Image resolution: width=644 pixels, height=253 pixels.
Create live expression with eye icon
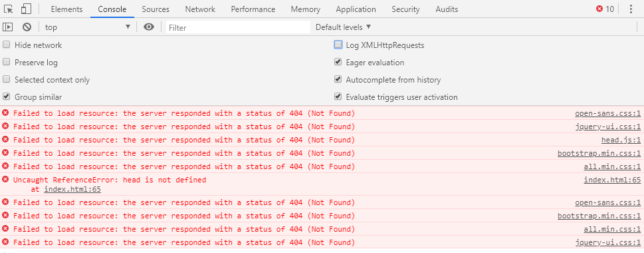coord(149,27)
